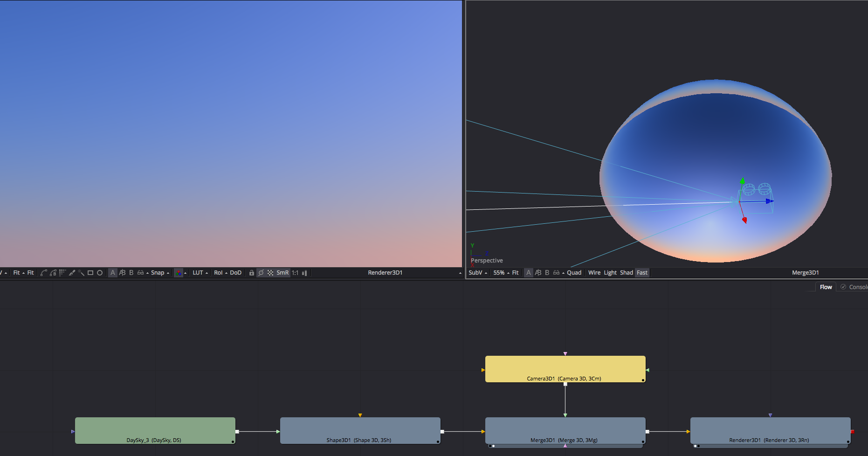868x456 pixels.
Task: Click the red X-axis camera handle
Action: [x=744, y=220]
